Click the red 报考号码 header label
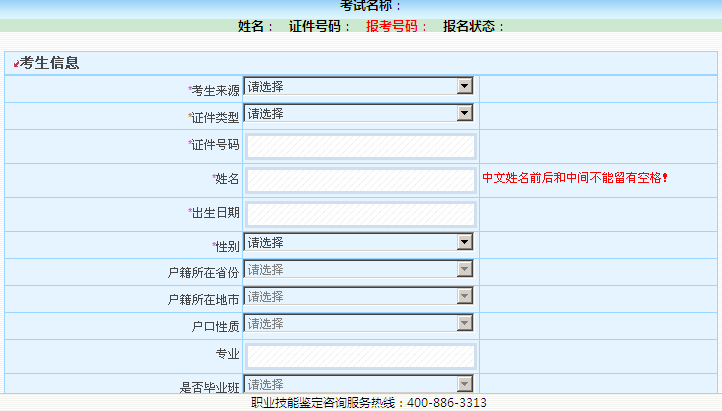 click(396, 26)
